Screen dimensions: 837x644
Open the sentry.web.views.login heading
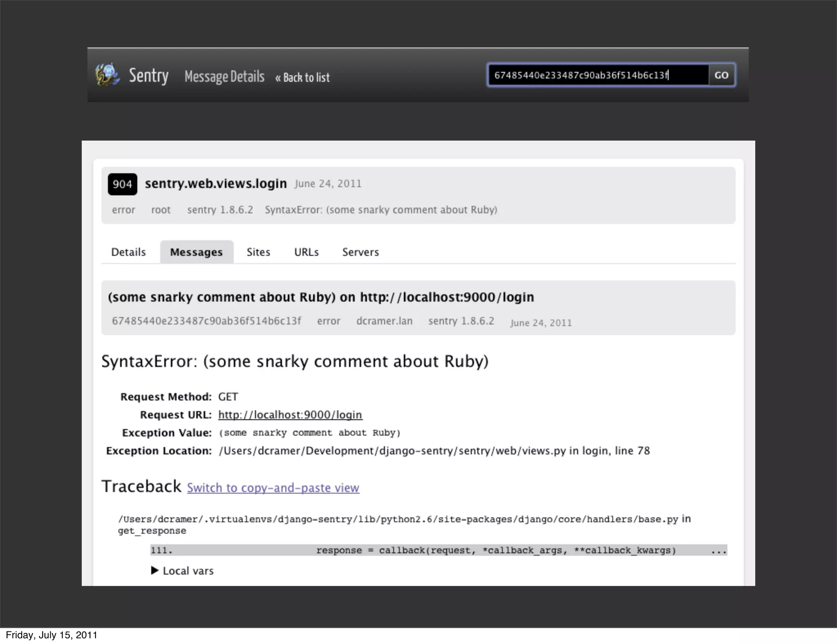(216, 183)
